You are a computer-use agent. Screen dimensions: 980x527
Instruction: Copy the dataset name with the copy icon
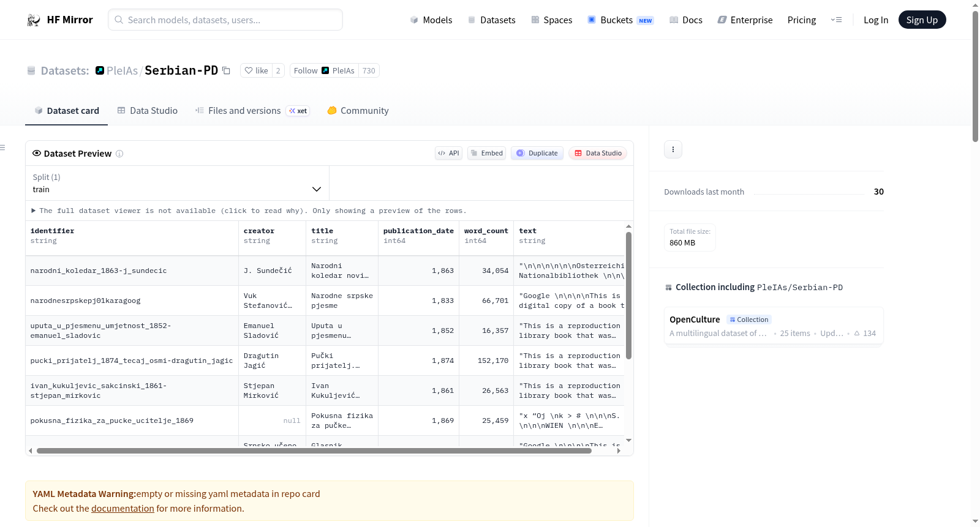(226, 70)
